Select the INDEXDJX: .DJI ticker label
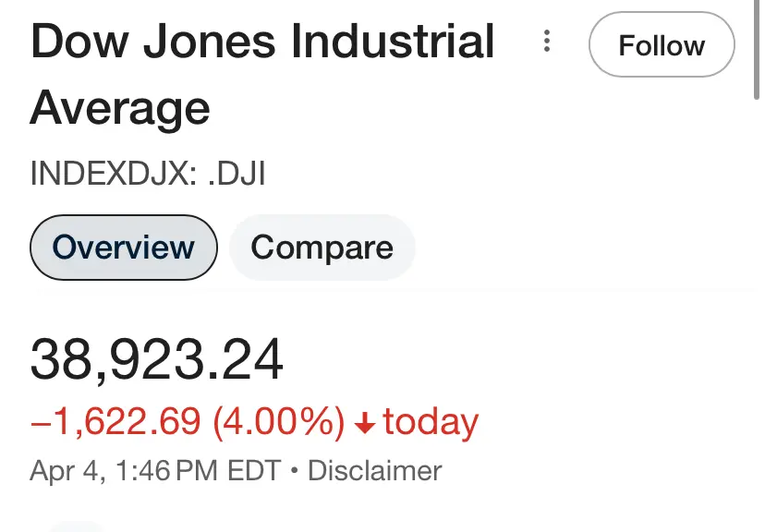The height and width of the screenshot is (532, 765). pyautogui.click(x=148, y=174)
